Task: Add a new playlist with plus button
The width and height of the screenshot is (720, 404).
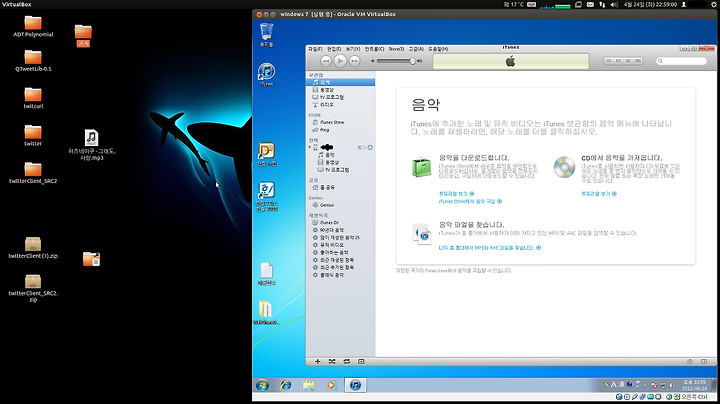Action: click(317, 362)
